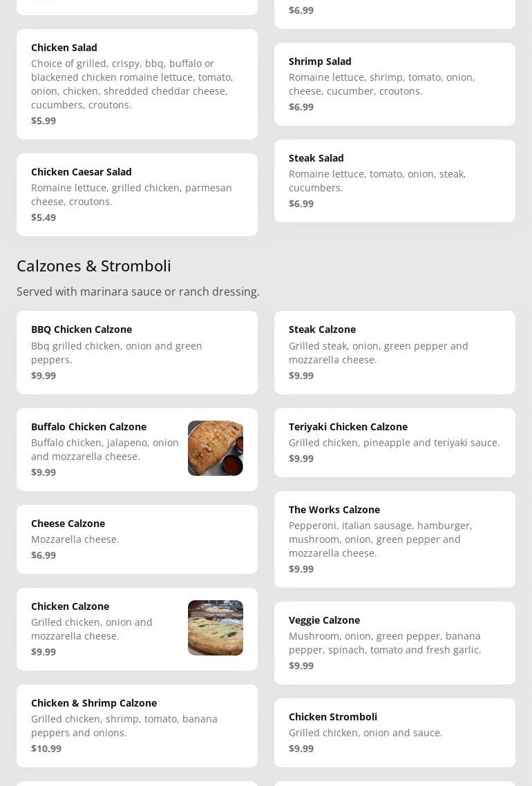532x786 pixels.
Task: Click the Calzones & Stromboli section heading
Action: pyautogui.click(x=94, y=266)
